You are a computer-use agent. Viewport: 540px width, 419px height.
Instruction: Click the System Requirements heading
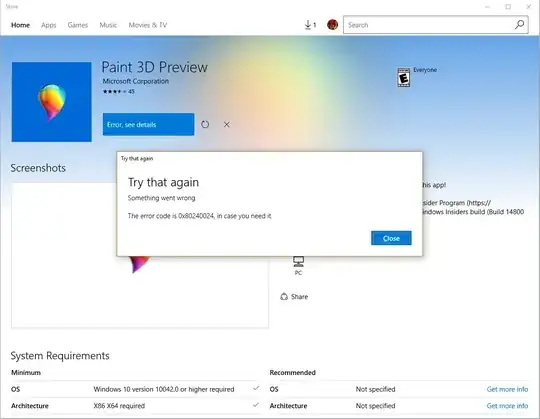point(60,356)
